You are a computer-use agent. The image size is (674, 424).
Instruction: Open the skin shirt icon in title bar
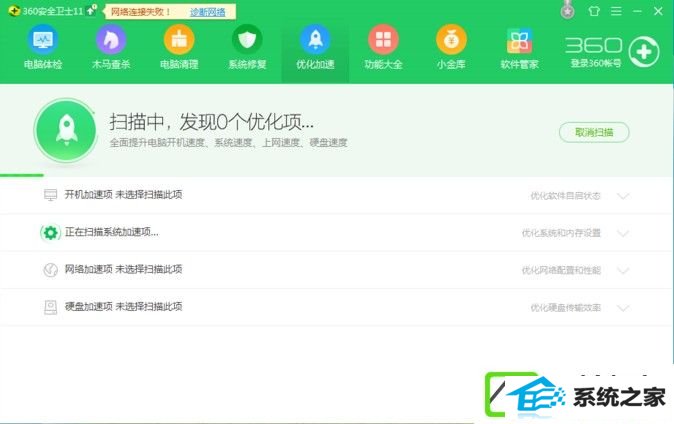594,11
